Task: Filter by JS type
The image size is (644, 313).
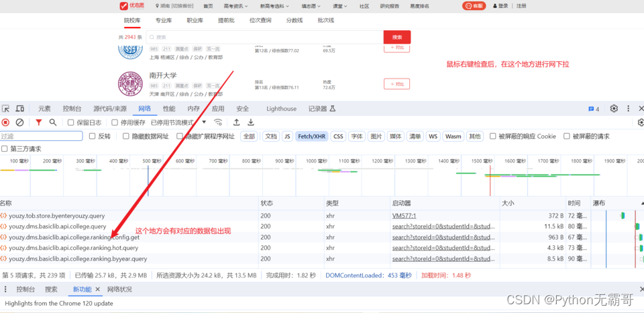Action: (288, 136)
